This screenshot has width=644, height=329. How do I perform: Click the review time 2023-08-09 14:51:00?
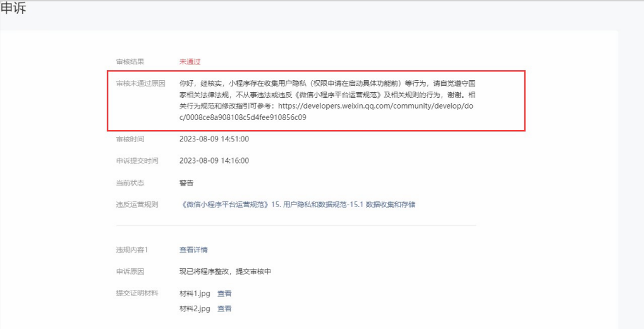click(214, 140)
